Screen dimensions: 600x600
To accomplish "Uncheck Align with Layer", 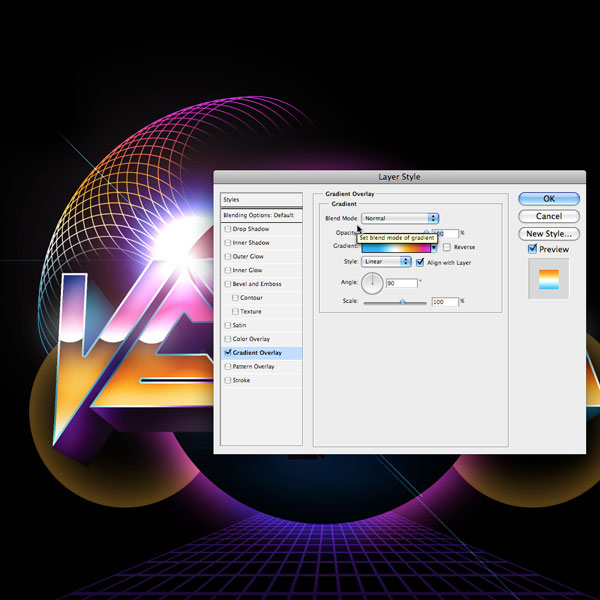I will (420, 262).
